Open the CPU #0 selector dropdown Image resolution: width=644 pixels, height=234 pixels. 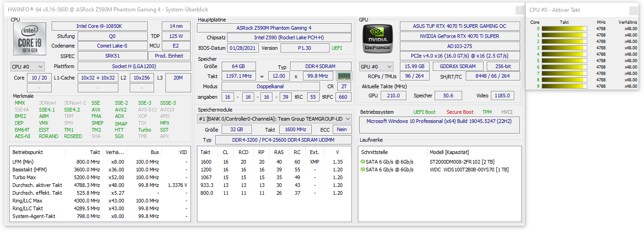point(27,67)
